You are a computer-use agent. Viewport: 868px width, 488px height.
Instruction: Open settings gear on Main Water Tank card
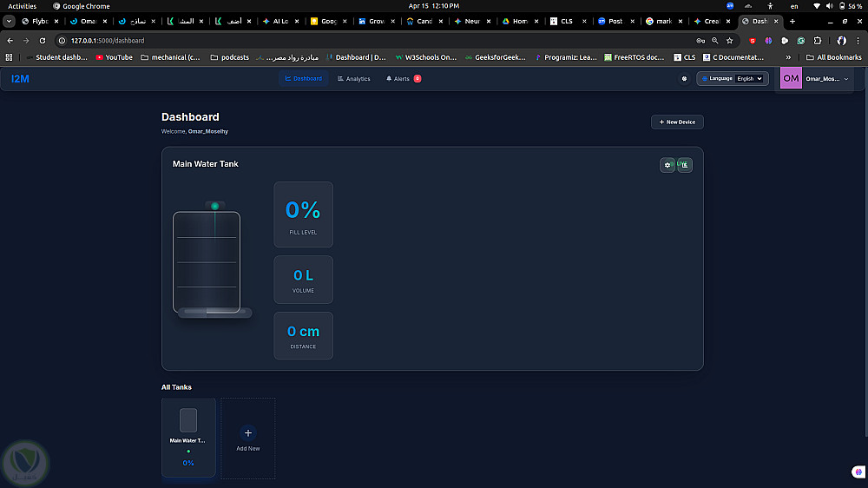(667, 165)
